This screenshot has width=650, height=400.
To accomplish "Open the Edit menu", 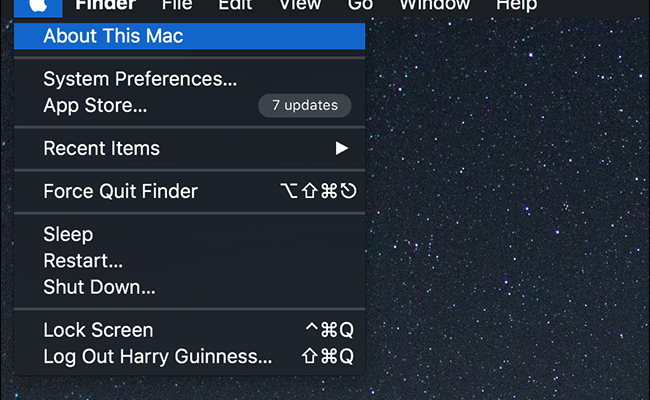I will (x=236, y=5).
